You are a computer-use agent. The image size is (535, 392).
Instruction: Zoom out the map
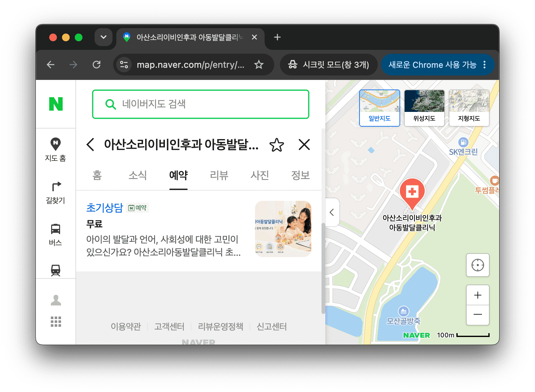[x=478, y=315]
